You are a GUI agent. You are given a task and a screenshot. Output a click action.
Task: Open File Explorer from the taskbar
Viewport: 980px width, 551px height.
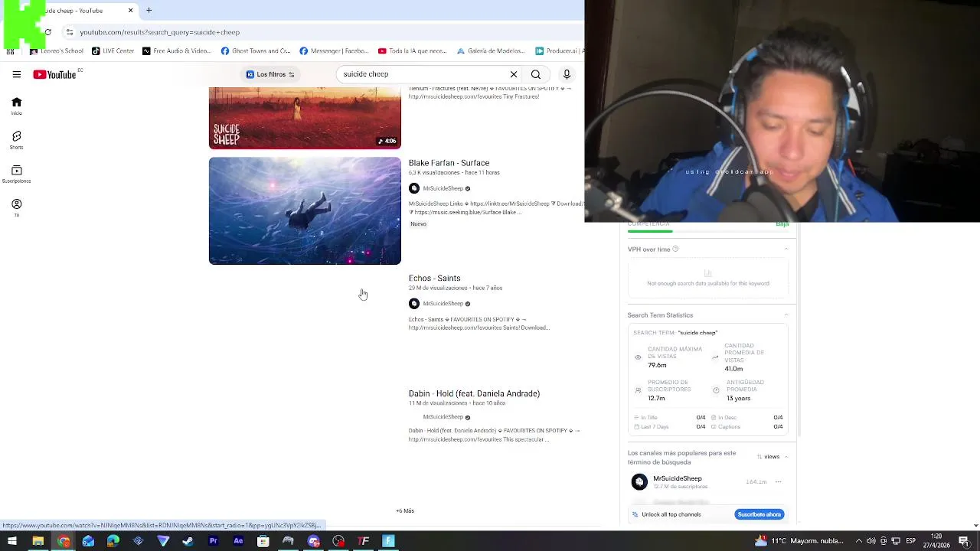click(x=38, y=541)
